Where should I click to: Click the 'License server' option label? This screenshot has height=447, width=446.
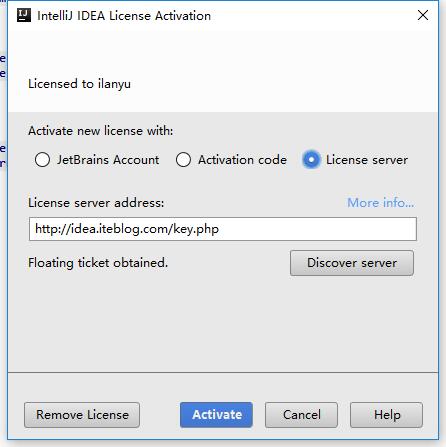(367, 160)
